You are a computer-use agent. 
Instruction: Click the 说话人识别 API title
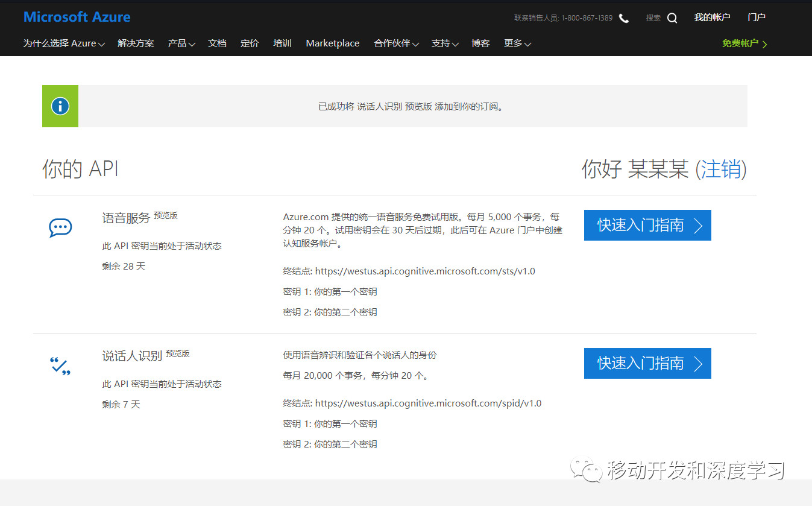tap(132, 356)
